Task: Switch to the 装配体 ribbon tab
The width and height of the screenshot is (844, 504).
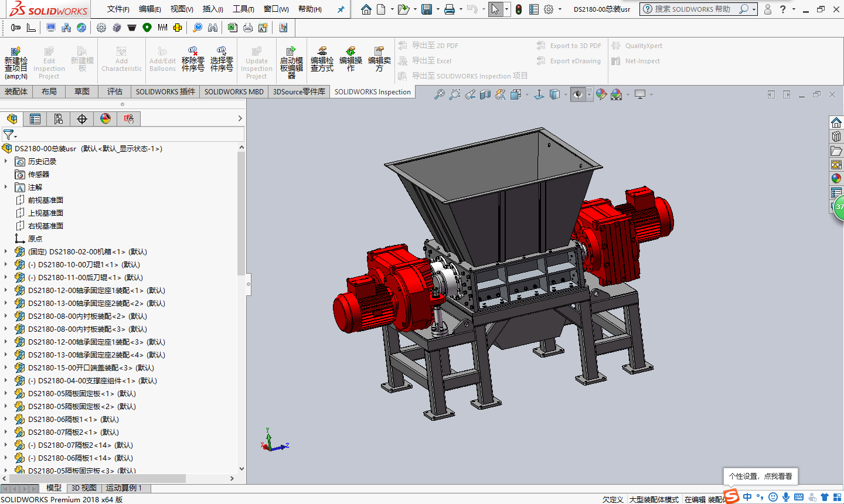Action: pyautogui.click(x=16, y=91)
